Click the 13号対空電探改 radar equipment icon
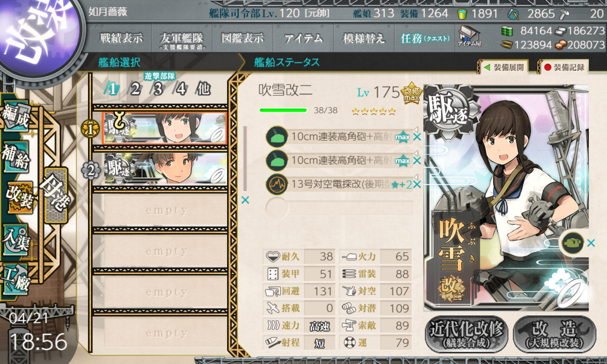Viewport: 607px width, 364px height. pos(277,184)
